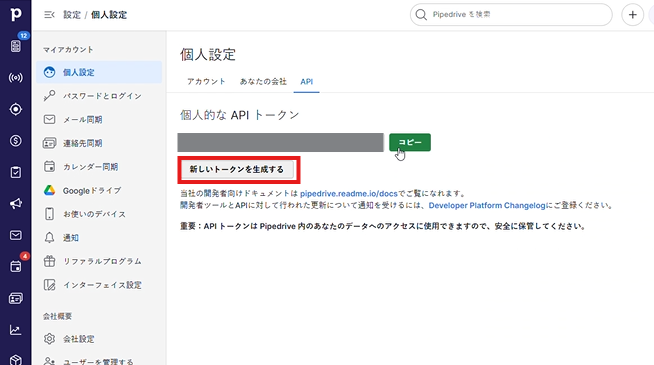Viewport: 654px width, 365px height.
Task: Click the Google Drive triangle icon
Action: coord(49,190)
